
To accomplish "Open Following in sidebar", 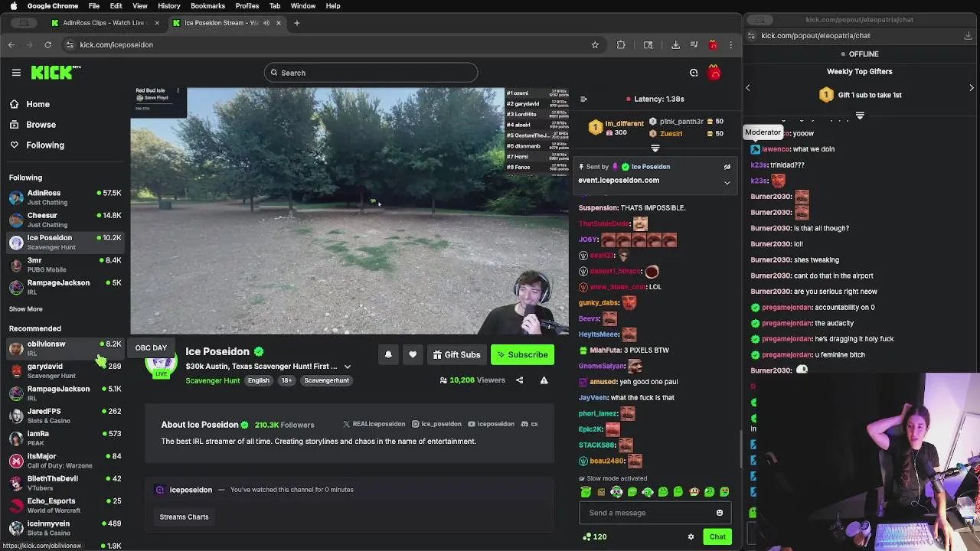I will pyautogui.click(x=45, y=145).
